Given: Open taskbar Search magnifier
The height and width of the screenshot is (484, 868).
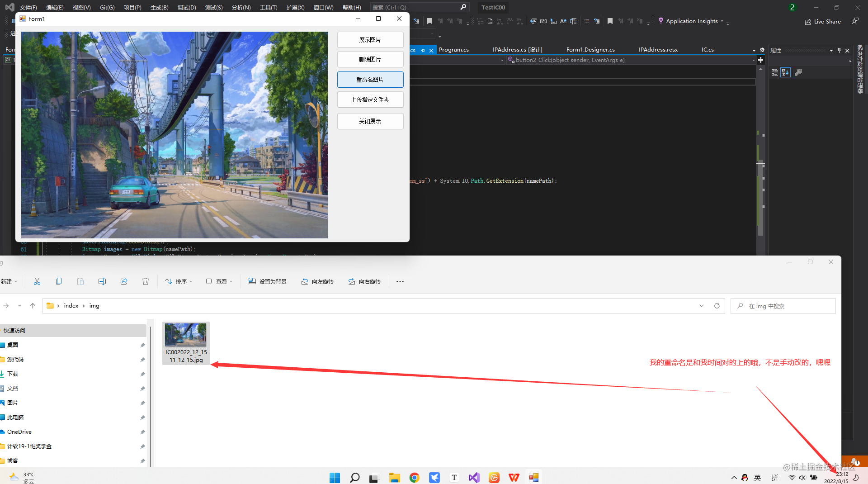Looking at the screenshot, I should pyautogui.click(x=355, y=478).
